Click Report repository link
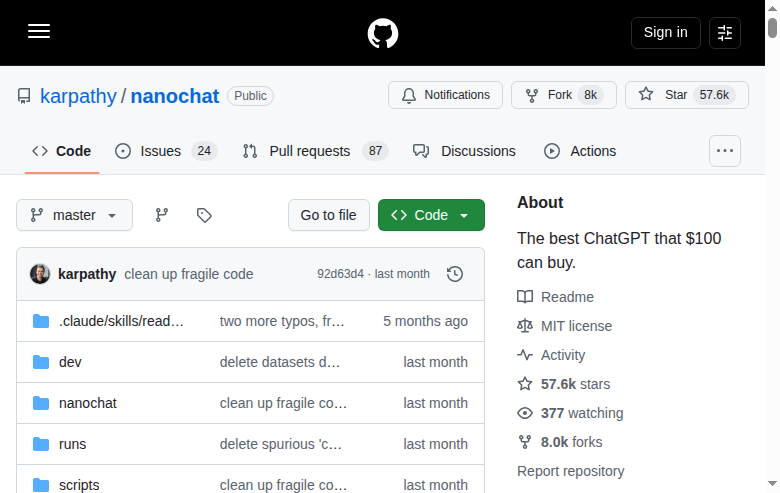The width and height of the screenshot is (780, 493). click(570, 471)
